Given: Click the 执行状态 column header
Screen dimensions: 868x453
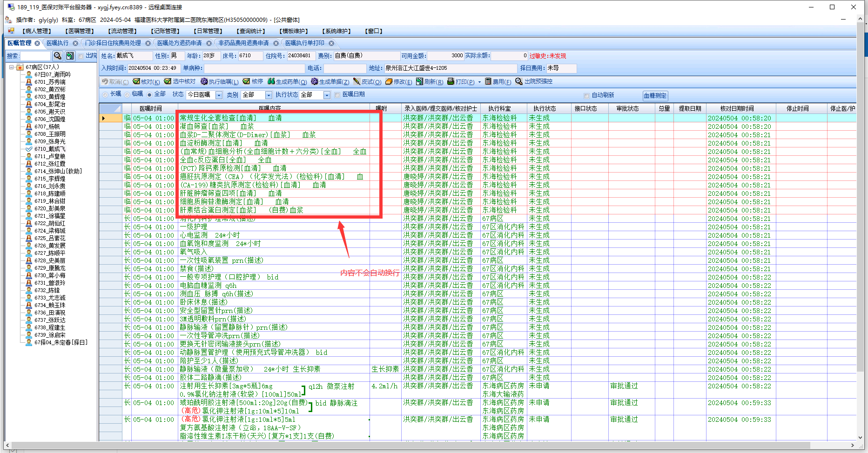Looking at the screenshot, I should (545, 108).
